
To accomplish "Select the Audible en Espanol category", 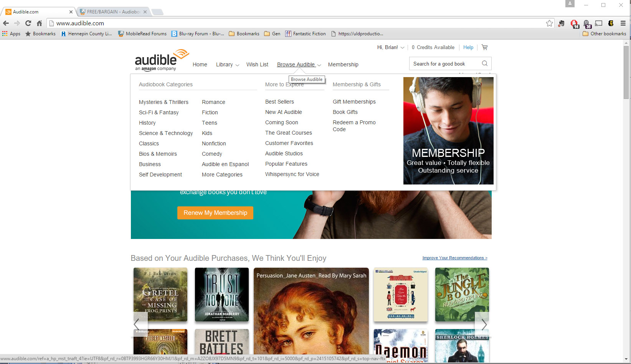I will tap(225, 164).
